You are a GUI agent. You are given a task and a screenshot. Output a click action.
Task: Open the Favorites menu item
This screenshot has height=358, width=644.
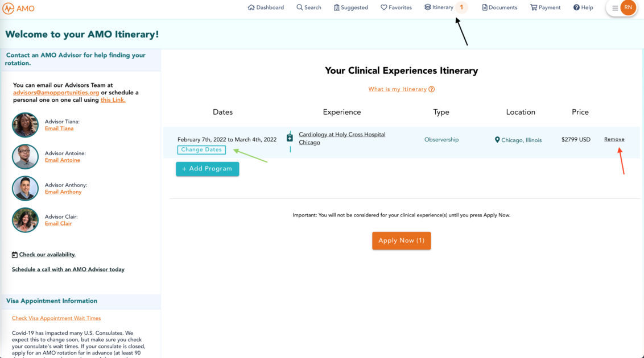(396, 7)
